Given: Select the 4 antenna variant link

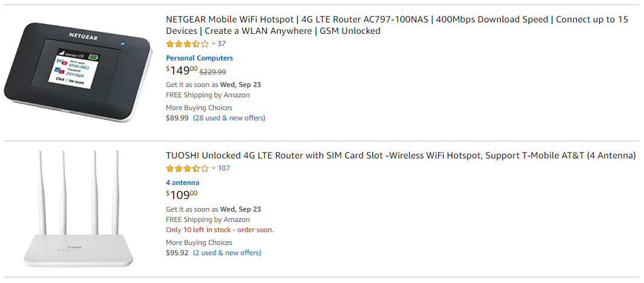Looking at the screenshot, I should pos(182,183).
